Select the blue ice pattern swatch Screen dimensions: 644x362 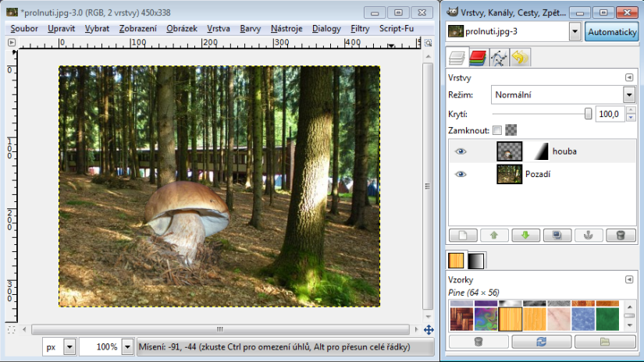pyautogui.click(x=583, y=319)
